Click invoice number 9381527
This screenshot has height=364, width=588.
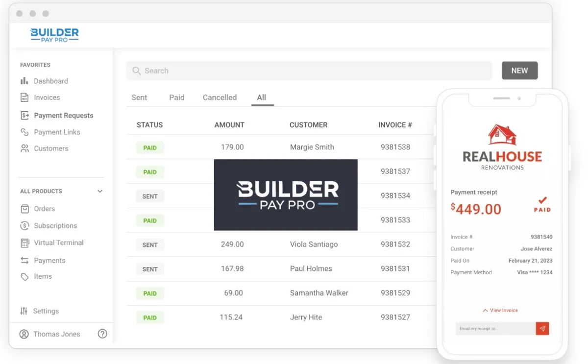click(395, 317)
